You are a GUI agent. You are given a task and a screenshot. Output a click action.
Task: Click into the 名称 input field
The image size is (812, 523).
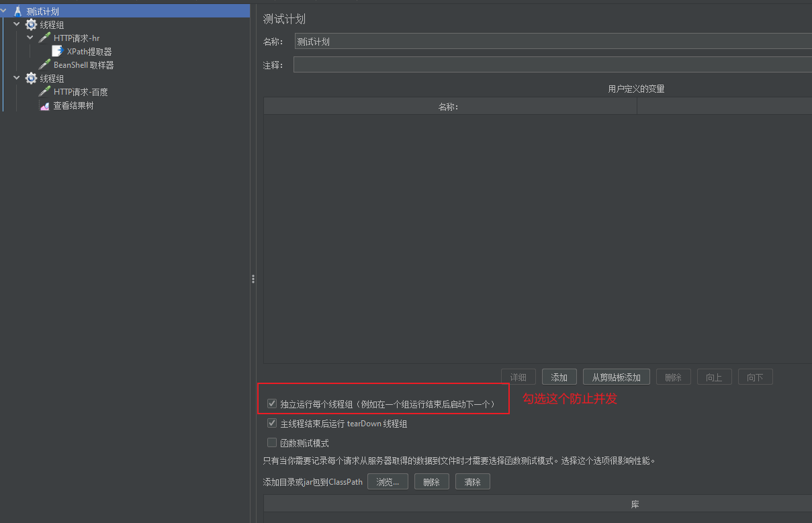[553, 41]
